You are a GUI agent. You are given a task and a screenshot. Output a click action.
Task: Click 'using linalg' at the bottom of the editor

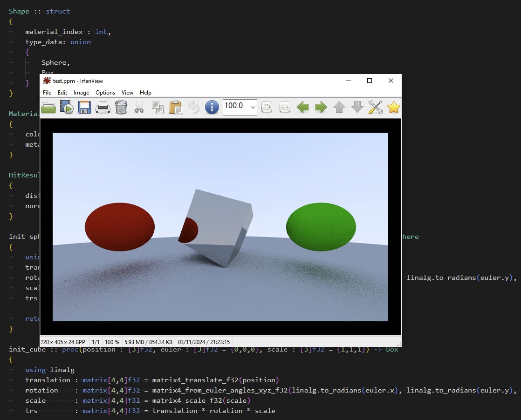point(50,370)
